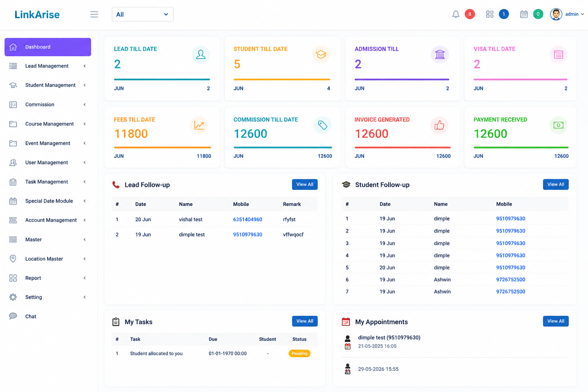The image size is (588, 392).
Task: Click the green badge showing 0
Action: 538,14
